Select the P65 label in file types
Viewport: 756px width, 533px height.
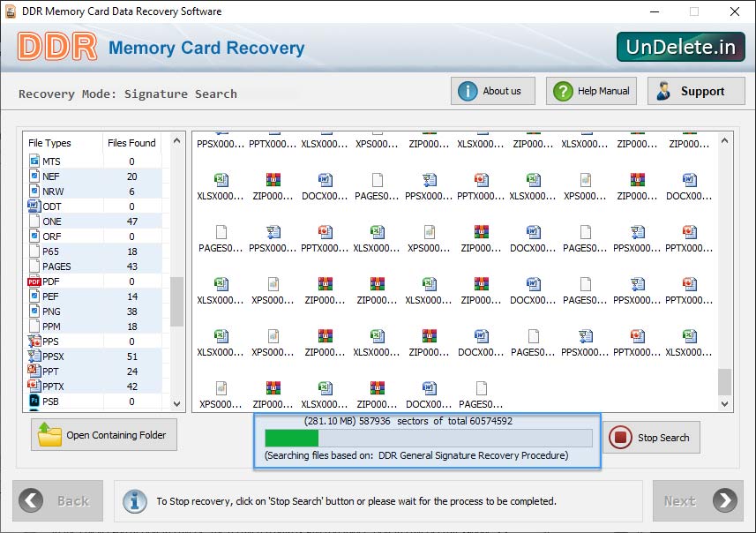(x=50, y=251)
